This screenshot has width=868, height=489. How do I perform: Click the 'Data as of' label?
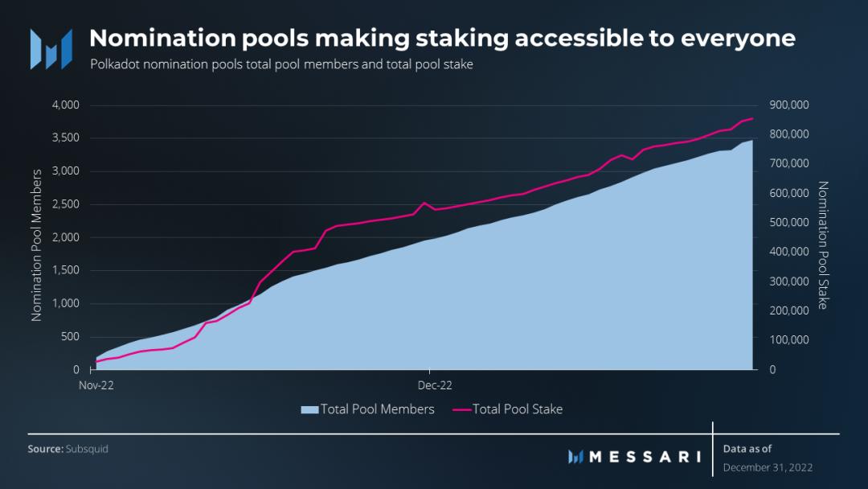click(x=747, y=449)
